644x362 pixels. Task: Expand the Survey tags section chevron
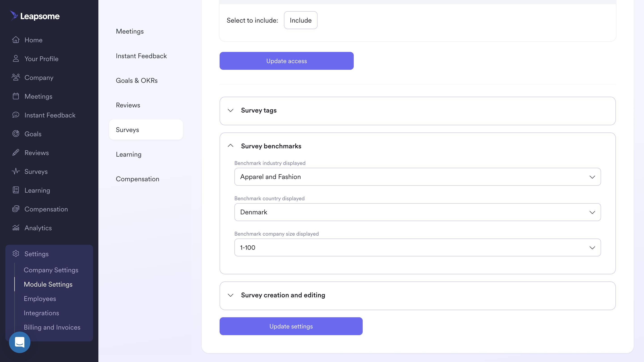click(x=231, y=110)
